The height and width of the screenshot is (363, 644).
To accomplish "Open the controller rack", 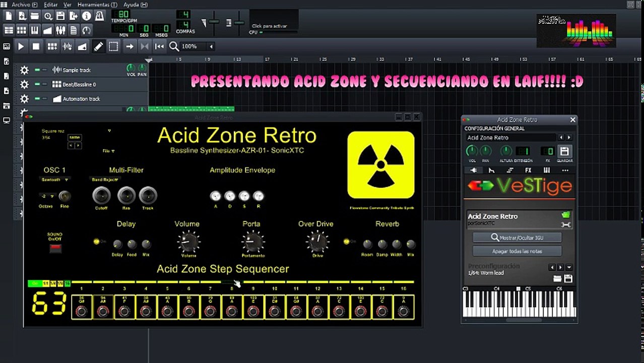I will tap(86, 30).
